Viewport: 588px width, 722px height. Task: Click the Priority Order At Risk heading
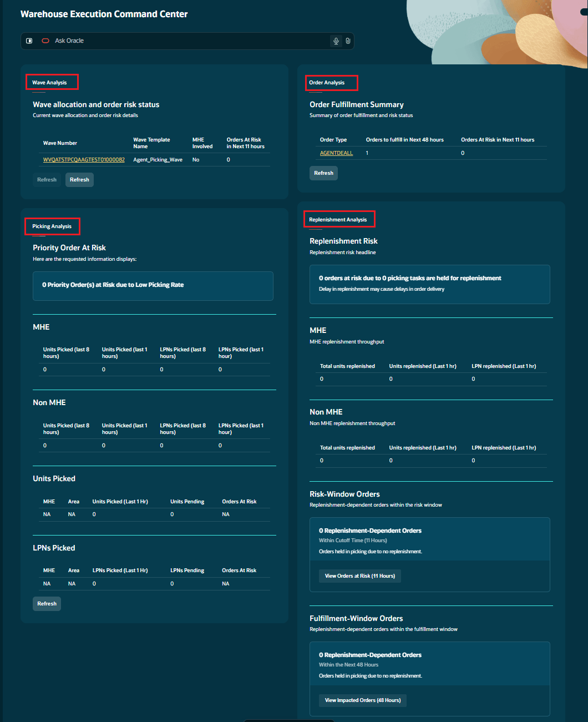pos(69,248)
